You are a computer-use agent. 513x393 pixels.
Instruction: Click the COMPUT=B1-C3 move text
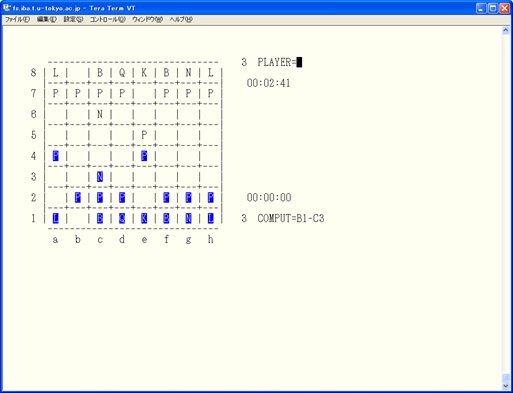pyautogui.click(x=291, y=218)
